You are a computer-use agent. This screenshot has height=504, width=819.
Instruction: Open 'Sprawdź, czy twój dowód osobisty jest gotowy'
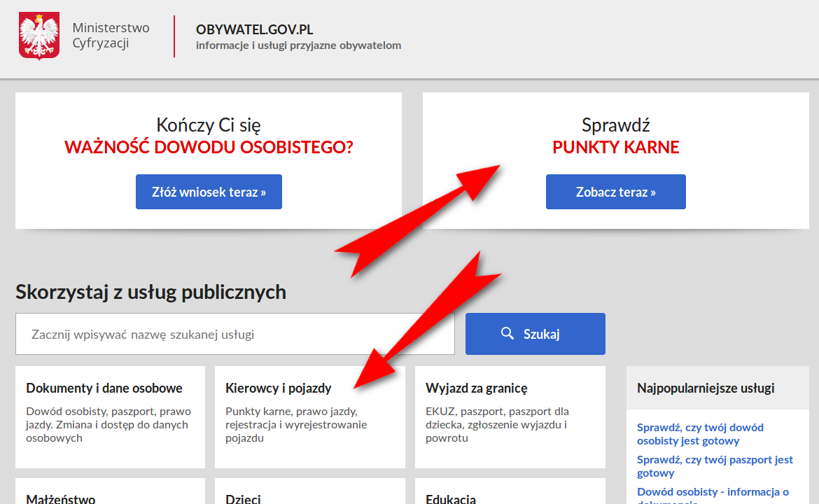pos(700,434)
